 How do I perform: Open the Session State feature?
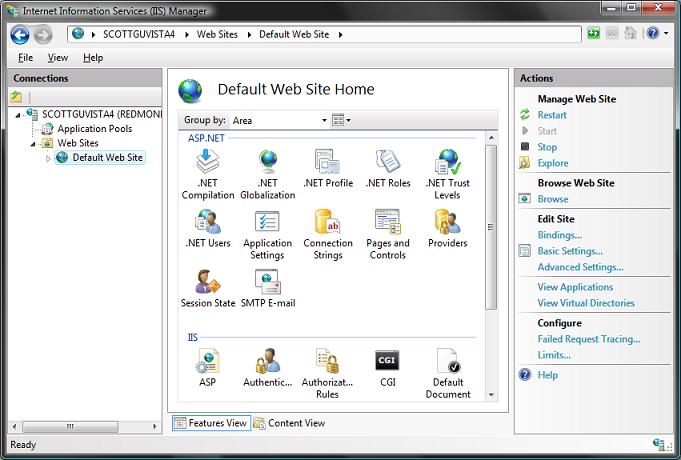coord(208,288)
